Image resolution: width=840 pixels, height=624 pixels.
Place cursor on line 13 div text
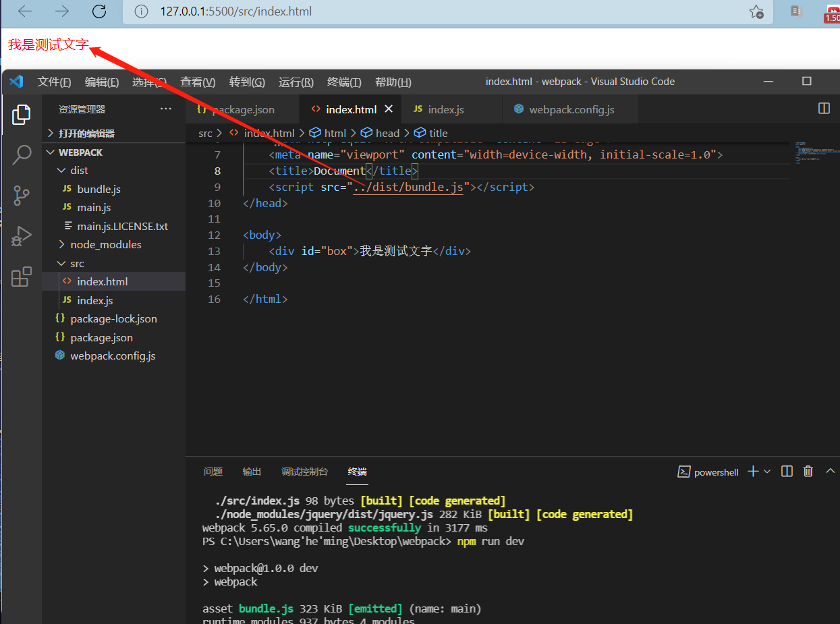395,252
